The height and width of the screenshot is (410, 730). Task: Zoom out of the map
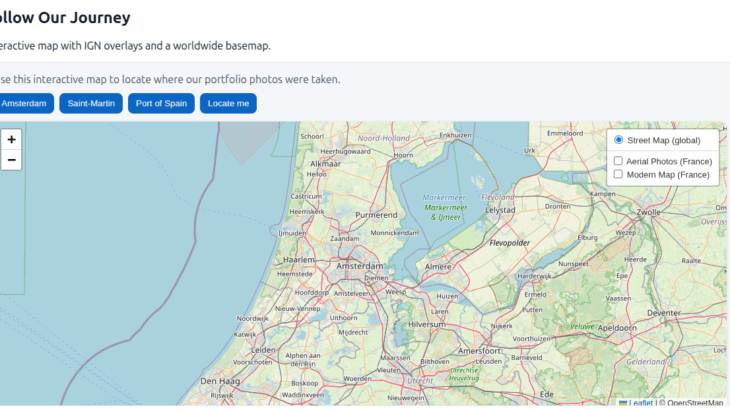pyautogui.click(x=11, y=160)
